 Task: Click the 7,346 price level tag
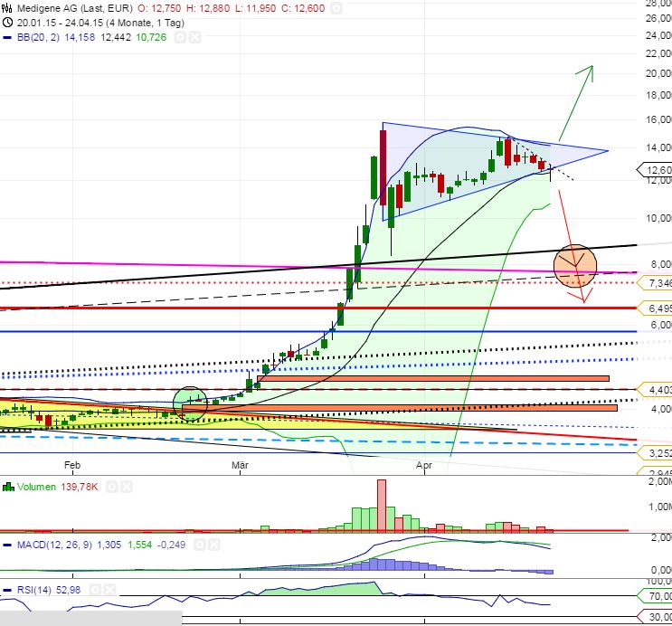click(655, 283)
